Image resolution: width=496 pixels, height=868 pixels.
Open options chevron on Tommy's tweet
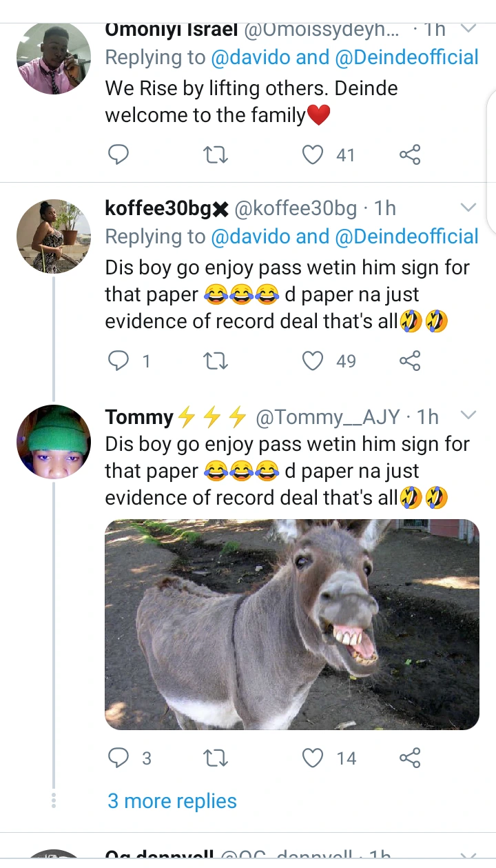click(x=468, y=416)
